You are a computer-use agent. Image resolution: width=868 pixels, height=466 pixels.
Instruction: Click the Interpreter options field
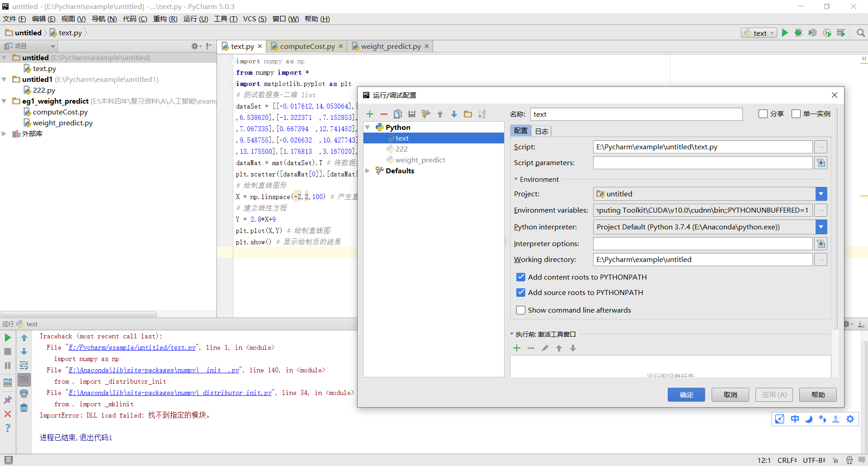coord(703,244)
